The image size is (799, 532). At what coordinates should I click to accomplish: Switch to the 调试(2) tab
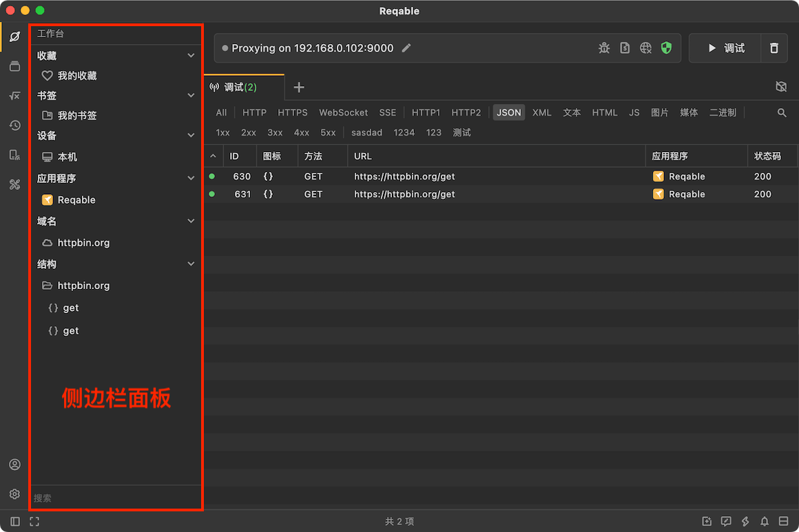[x=244, y=87]
